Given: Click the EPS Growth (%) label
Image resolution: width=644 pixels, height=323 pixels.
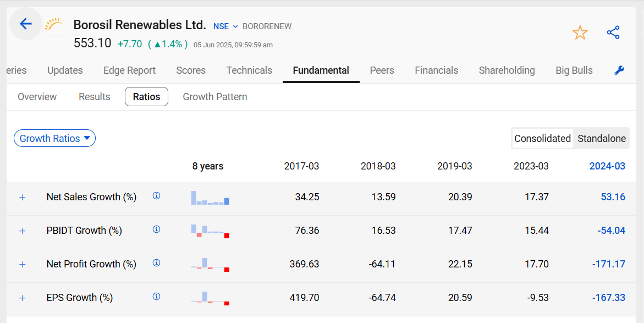Looking at the screenshot, I should [x=80, y=298].
